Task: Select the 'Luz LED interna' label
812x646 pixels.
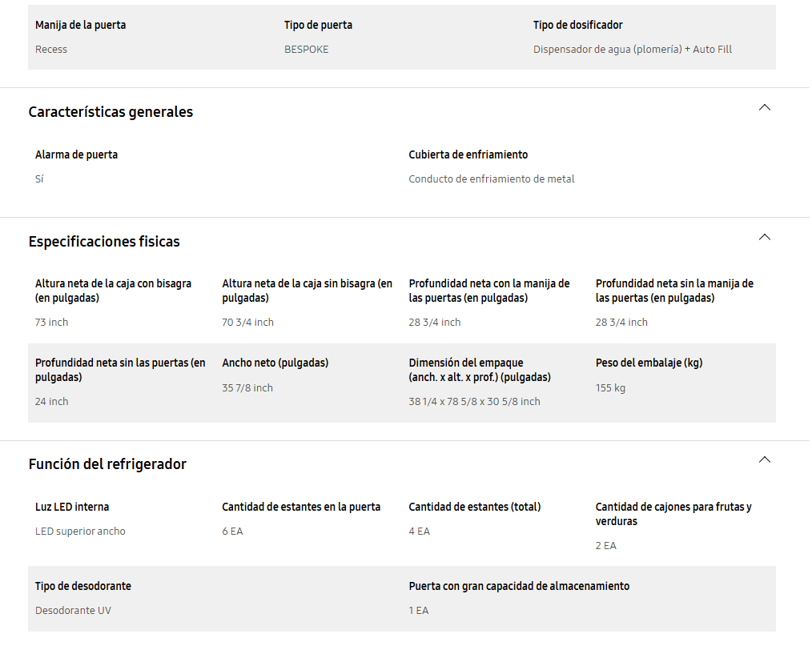Action: (72, 507)
